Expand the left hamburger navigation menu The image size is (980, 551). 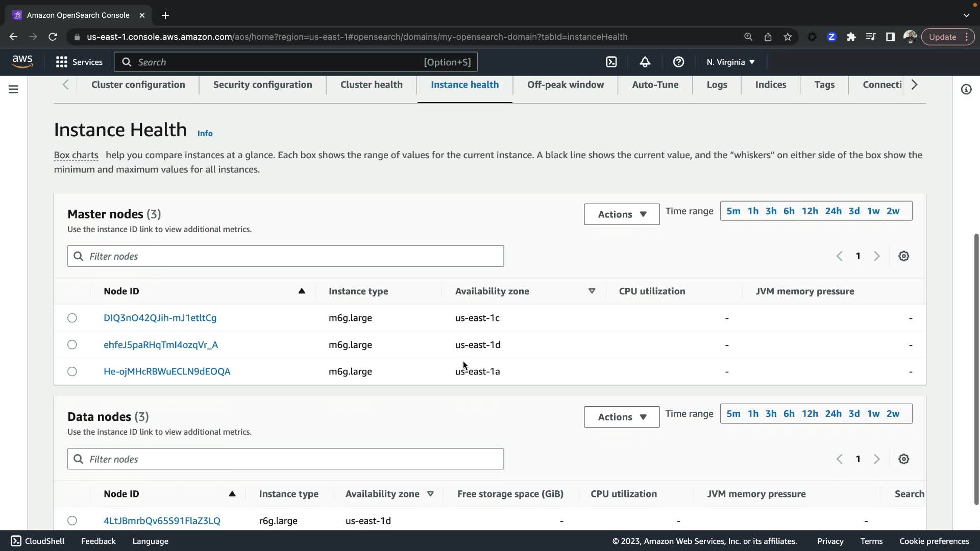14,89
